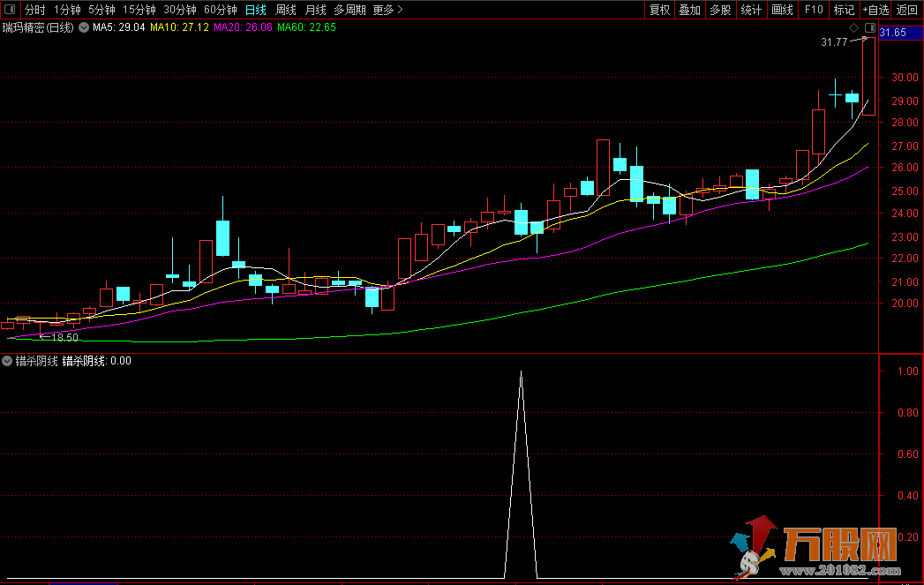Click the split-panel icon beside the diamond
This screenshot has width=924, height=585.
[870, 27]
